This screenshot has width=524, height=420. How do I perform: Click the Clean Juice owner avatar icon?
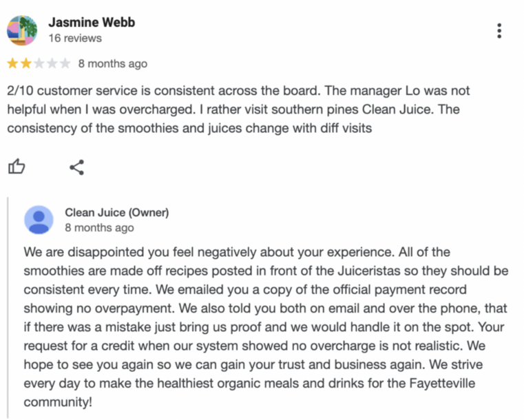coord(39,219)
